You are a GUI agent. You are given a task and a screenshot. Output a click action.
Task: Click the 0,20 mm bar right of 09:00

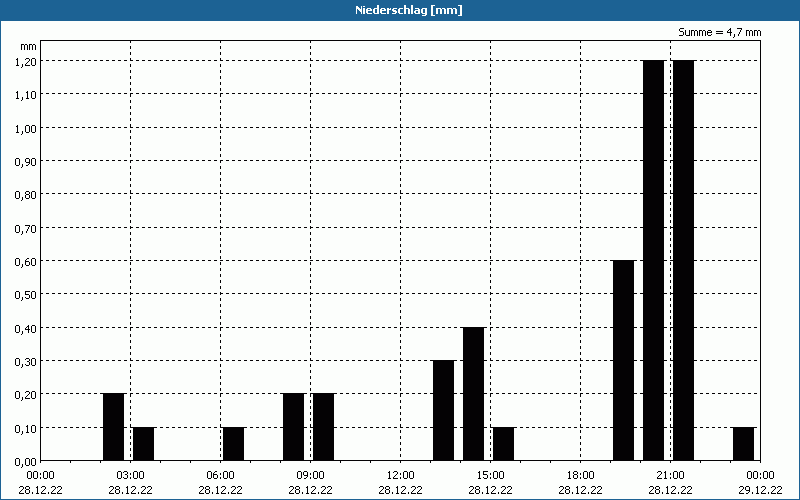pyautogui.click(x=323, y=427)
